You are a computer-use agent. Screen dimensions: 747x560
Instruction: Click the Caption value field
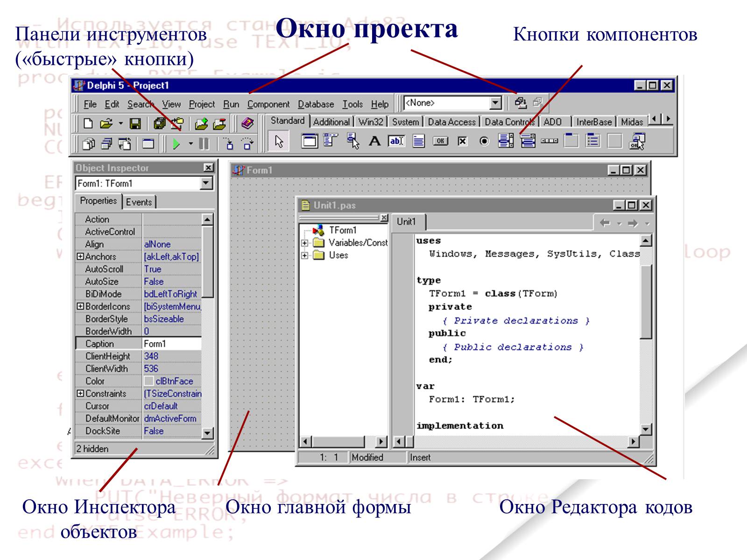(x=171, y=344)
